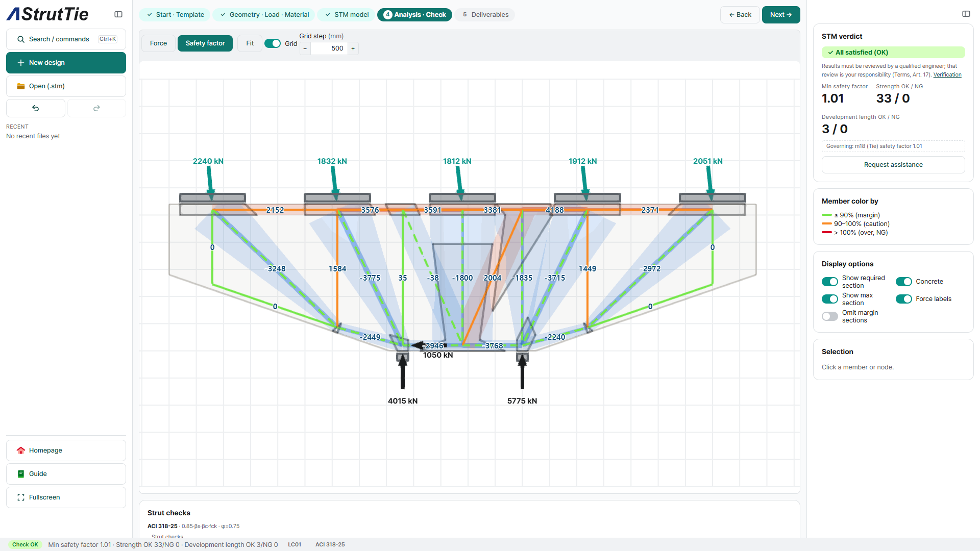Click the LC01 status bar entry
This screenshot has width=980, height=551.
click(295, 545)
